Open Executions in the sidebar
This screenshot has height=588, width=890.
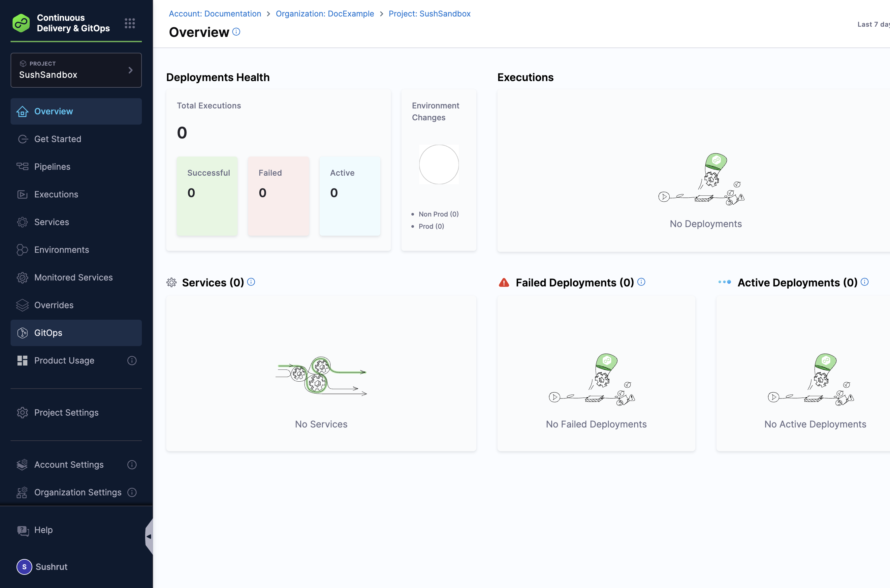tap(76, 194)
